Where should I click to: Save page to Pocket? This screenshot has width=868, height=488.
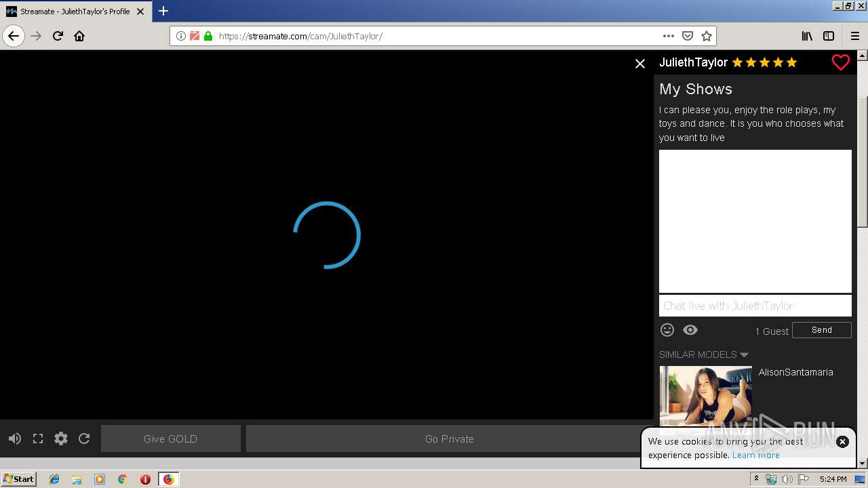(688, 36)
